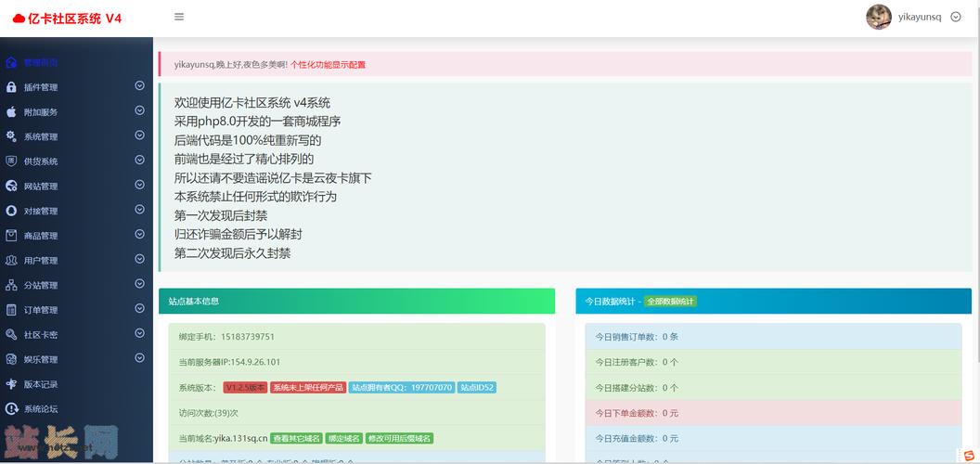Image resolution: width=980 pixels, height=464 pixels.
Task: Click the Sogou input method icon
Action: [968, 455]
